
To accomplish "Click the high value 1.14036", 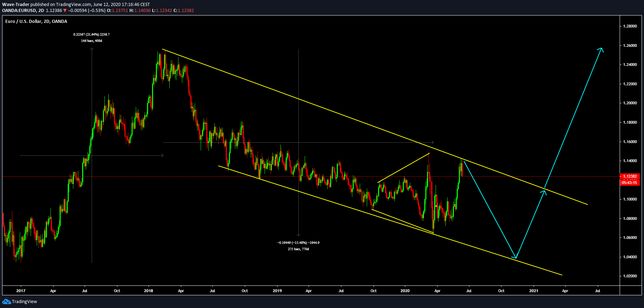I will coord(142,11).
